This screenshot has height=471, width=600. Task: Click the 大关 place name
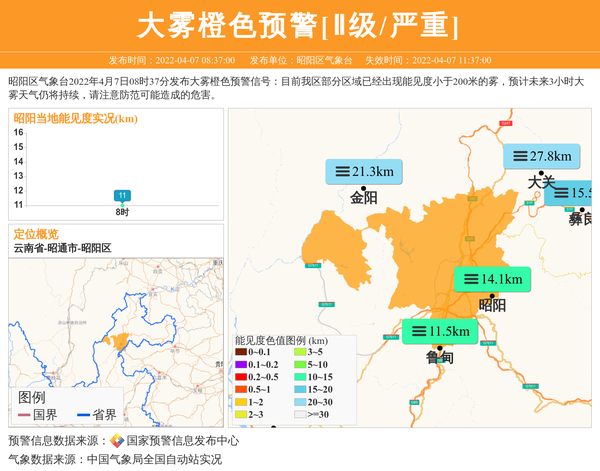[541, 183]
